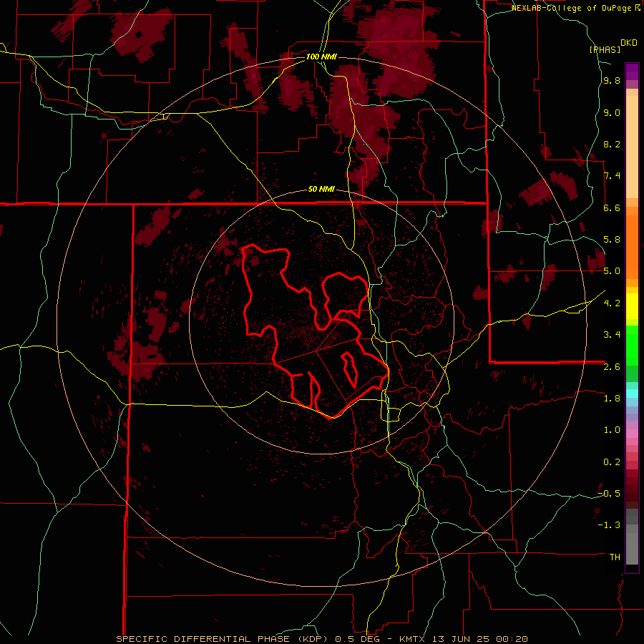Click the DKD product code label
The image size is (644, 644).
629,43
